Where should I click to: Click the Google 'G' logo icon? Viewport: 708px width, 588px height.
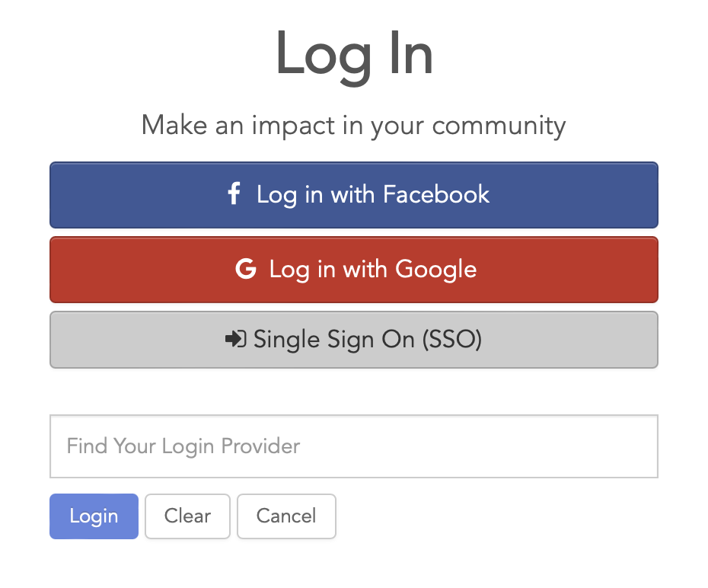[246, 269]
